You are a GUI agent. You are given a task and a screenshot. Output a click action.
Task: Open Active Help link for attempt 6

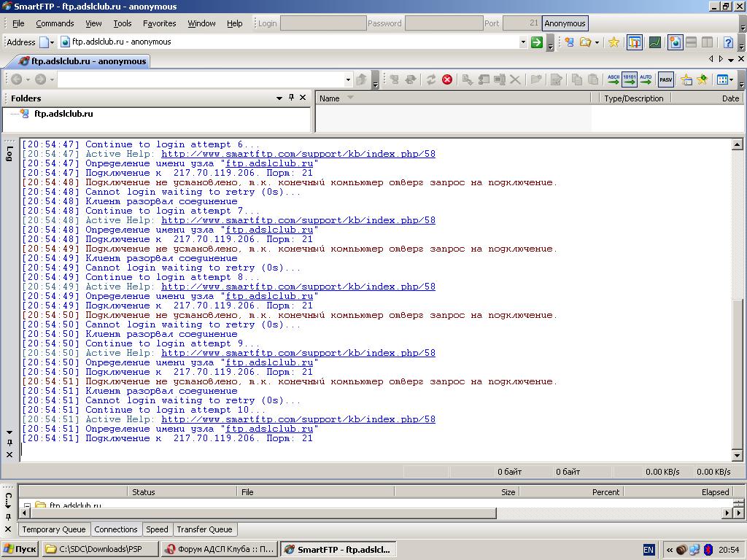tap(298, 154)
